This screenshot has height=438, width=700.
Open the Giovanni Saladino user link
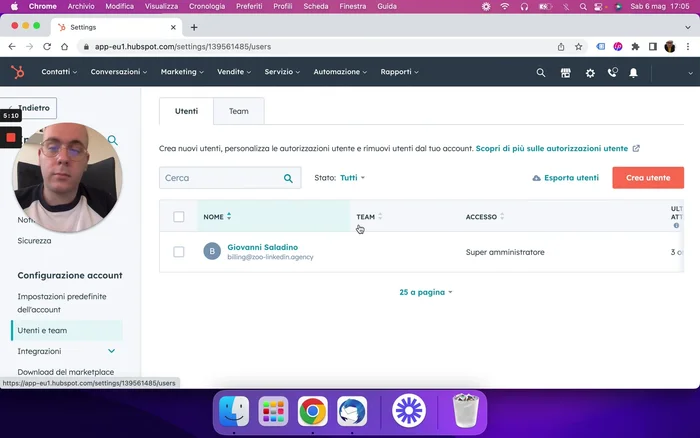(x=262, y=247)
